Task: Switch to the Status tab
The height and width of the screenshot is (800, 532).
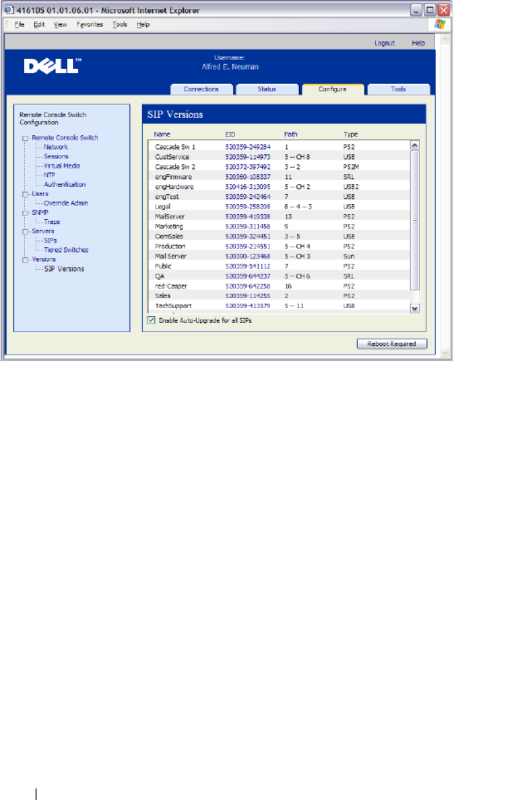Action: 266,90
